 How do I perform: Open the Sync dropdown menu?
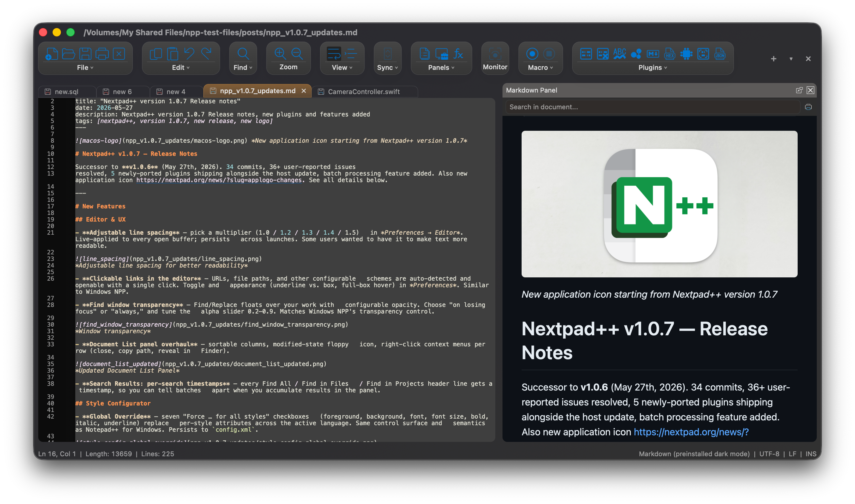click(x=387, y=67)
